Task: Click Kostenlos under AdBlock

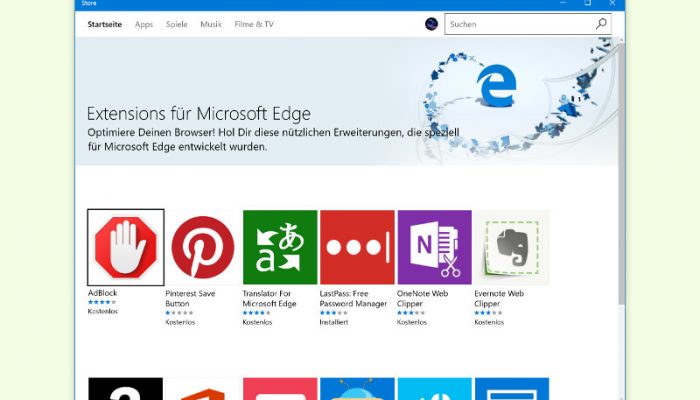Action: point(103,311)
